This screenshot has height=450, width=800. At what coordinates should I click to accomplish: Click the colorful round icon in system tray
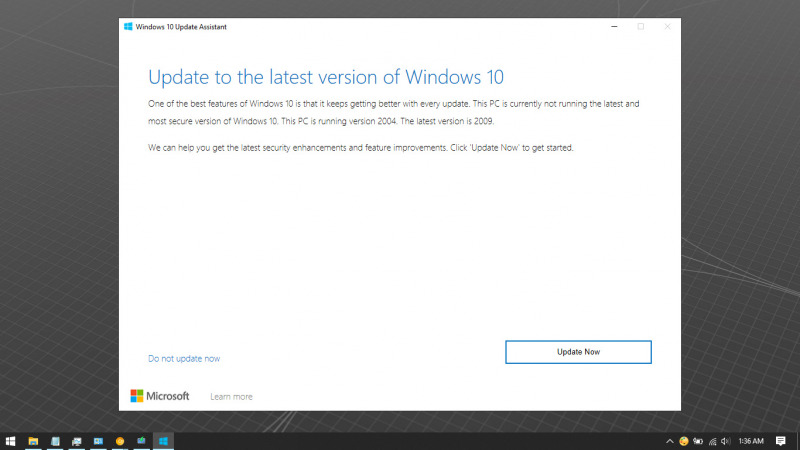pos(684,441)
